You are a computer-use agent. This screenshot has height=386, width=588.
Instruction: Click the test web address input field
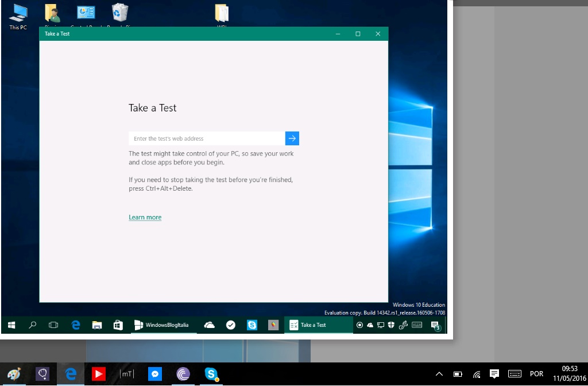207,138
